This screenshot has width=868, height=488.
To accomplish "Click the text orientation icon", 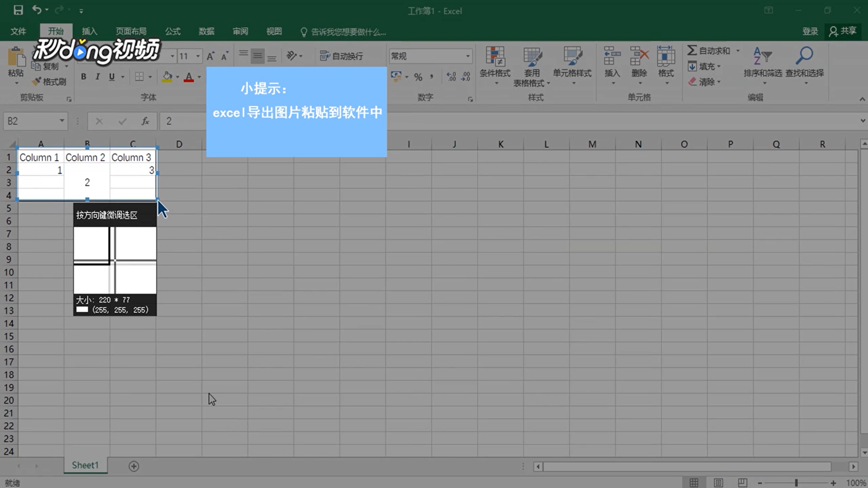I will [x=292, y=56].
